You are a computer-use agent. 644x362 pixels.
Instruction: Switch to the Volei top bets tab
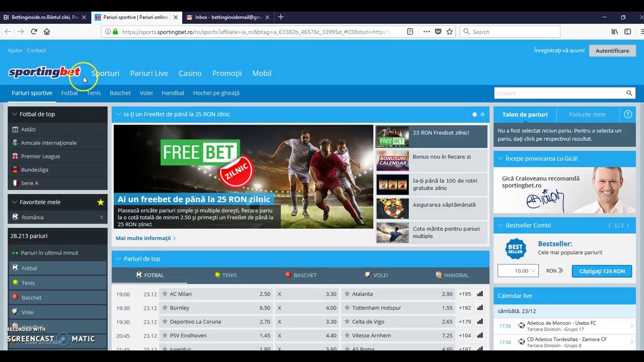click(x=376, y=275)
